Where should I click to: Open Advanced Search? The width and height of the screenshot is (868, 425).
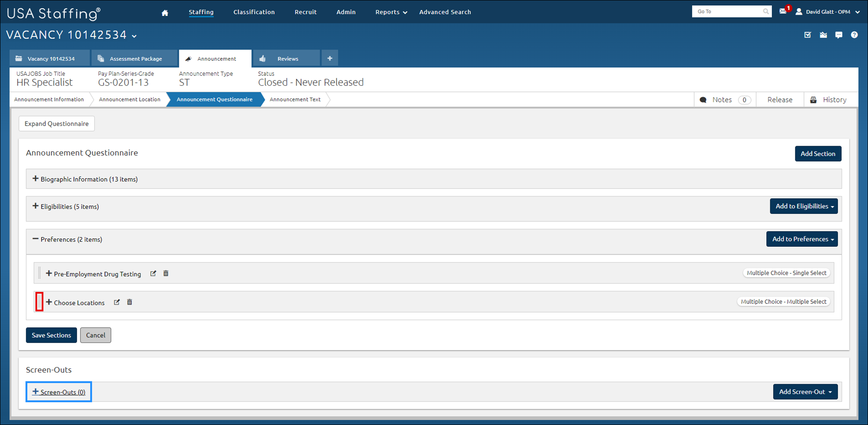click(x=445, y=12)
